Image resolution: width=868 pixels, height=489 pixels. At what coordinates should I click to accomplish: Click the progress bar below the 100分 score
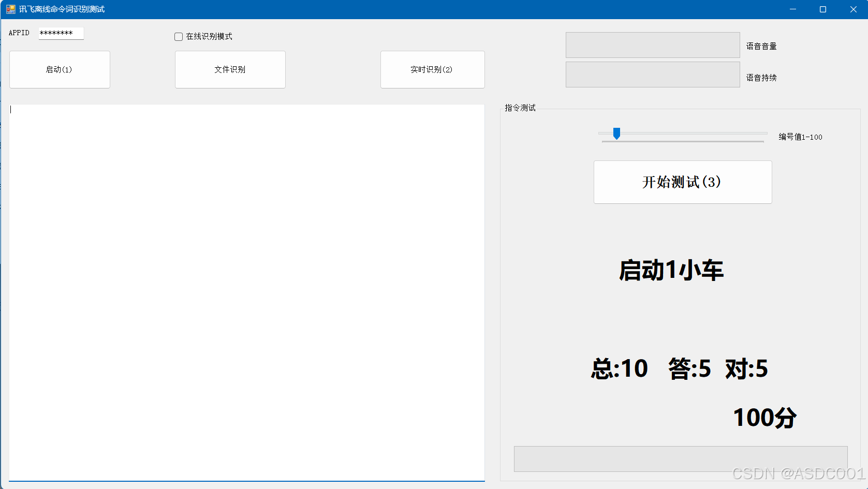point(681,459)
